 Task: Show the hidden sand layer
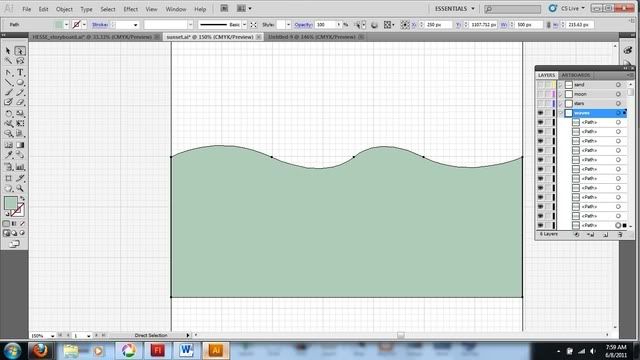click(540, 84)
